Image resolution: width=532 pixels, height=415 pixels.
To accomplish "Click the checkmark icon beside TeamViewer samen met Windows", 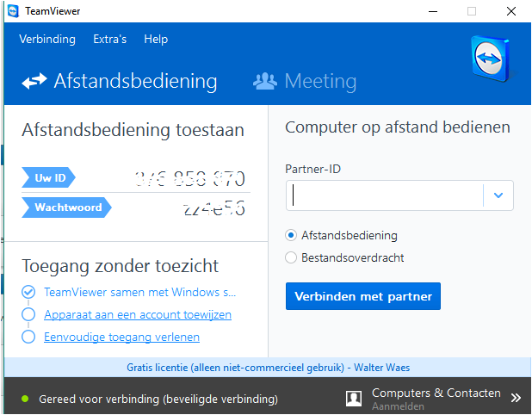I will click(x=28, y=292).
